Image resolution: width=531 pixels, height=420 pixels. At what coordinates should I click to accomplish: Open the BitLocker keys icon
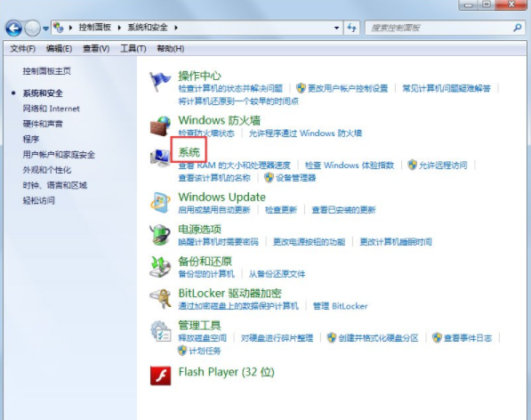click(x=160, y=298)
